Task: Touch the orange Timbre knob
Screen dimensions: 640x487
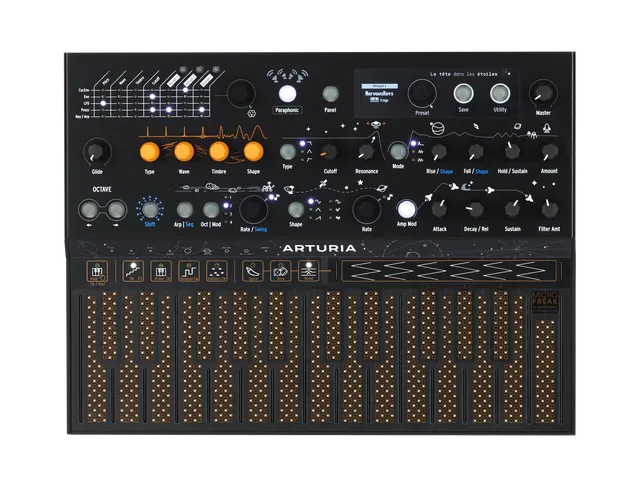Action: [x=219, y=151]
